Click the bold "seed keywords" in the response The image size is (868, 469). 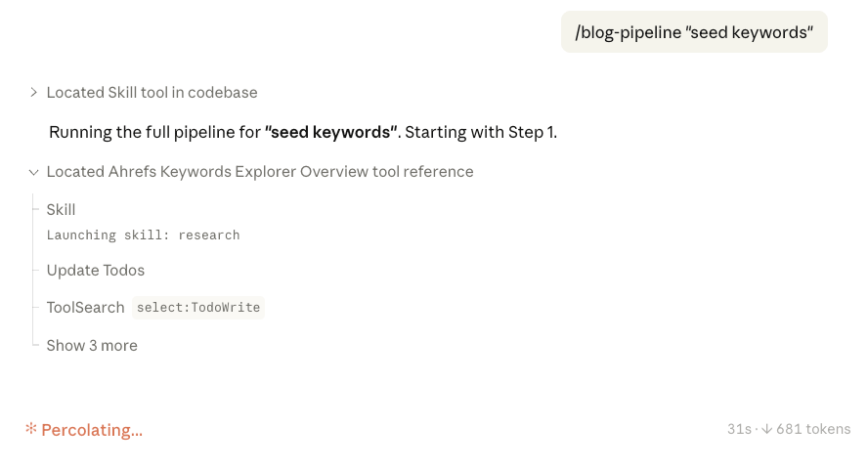point(331,133)
